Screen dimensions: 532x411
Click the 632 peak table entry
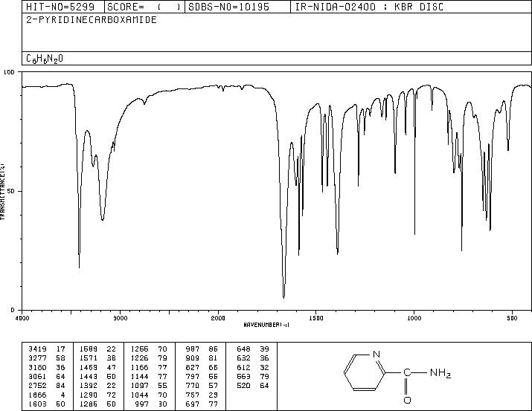tap(253, 358)
